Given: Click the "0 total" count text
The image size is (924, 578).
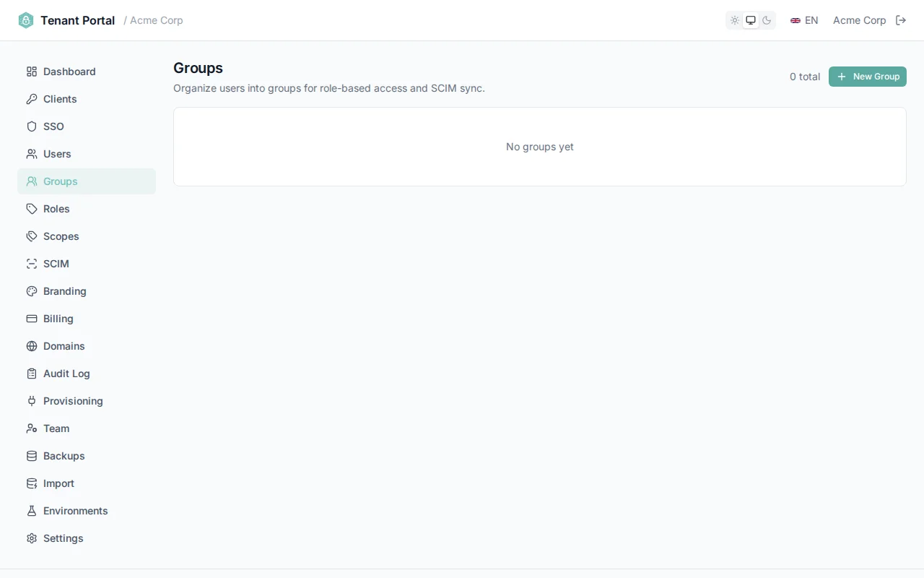Looking at the screenshot, I should (805, 77).
